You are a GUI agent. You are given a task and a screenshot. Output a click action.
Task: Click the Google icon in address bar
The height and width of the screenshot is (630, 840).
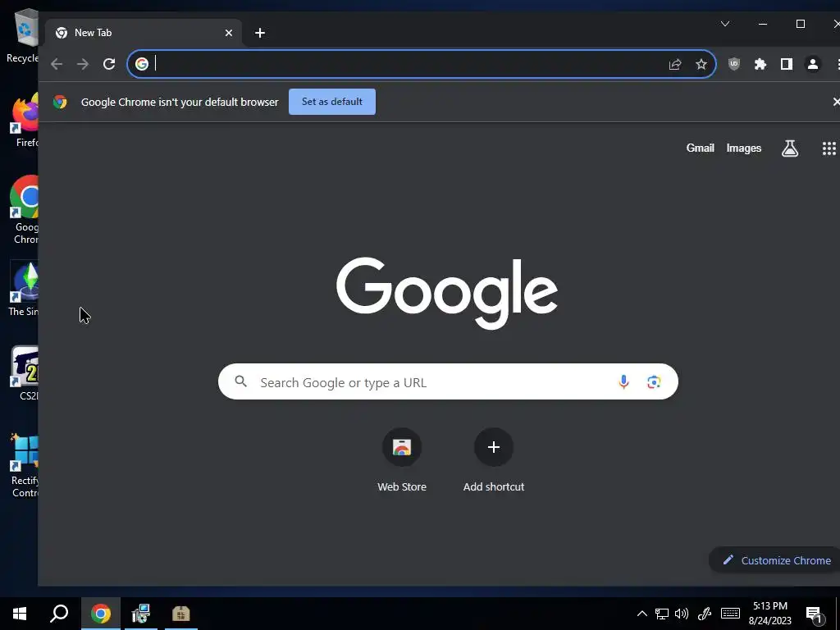pyautogui.click(x=142, y=64)
